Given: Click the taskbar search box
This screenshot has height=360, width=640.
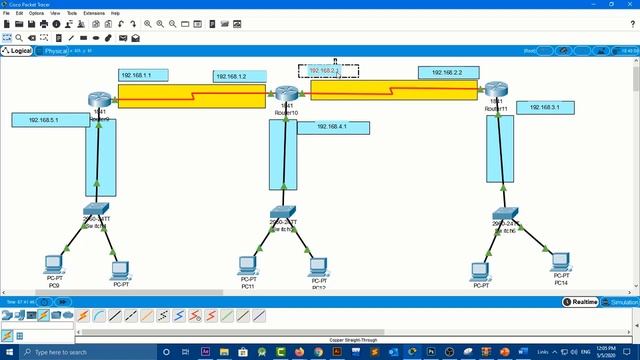Looking at the screenshot, I should pyautogui.click(x=88, y=352).
